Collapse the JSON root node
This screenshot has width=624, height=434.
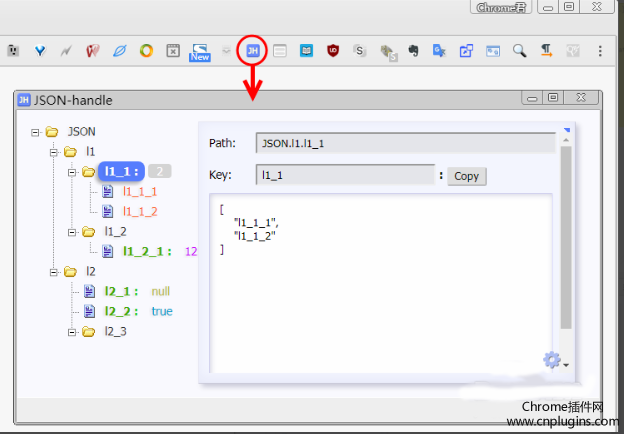pos(35,132)
